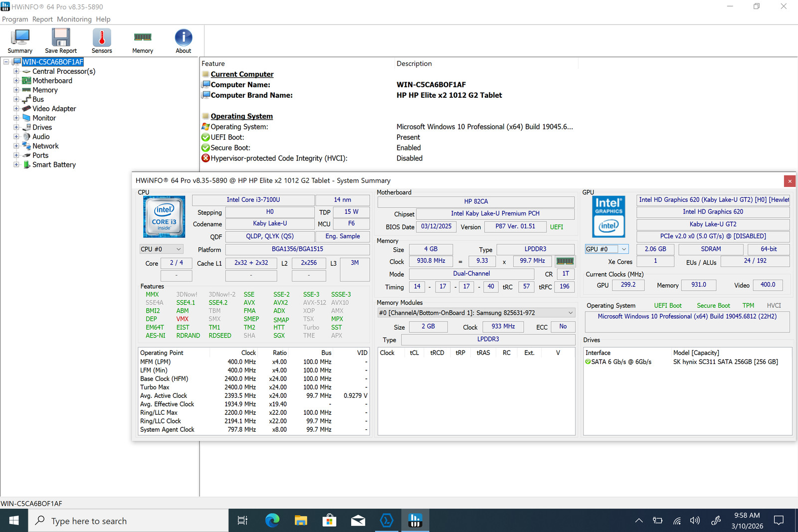Screen dimensions: 798x532
Task: Expand Memory tree node
Action: [x=16, y=90]
